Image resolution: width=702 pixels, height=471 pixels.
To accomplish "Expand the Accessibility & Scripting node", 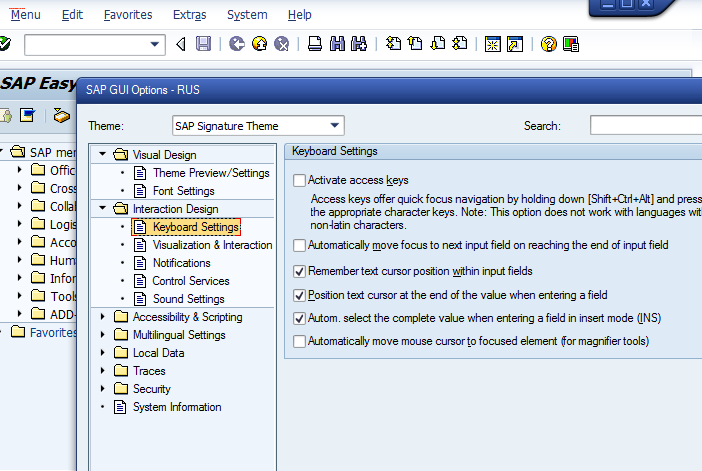I will (103, 317).
